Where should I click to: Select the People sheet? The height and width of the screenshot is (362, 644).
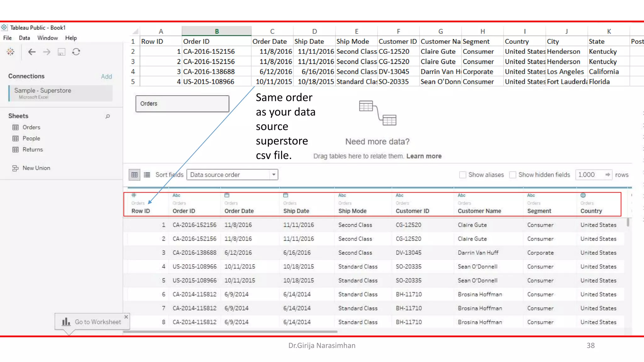31,138
